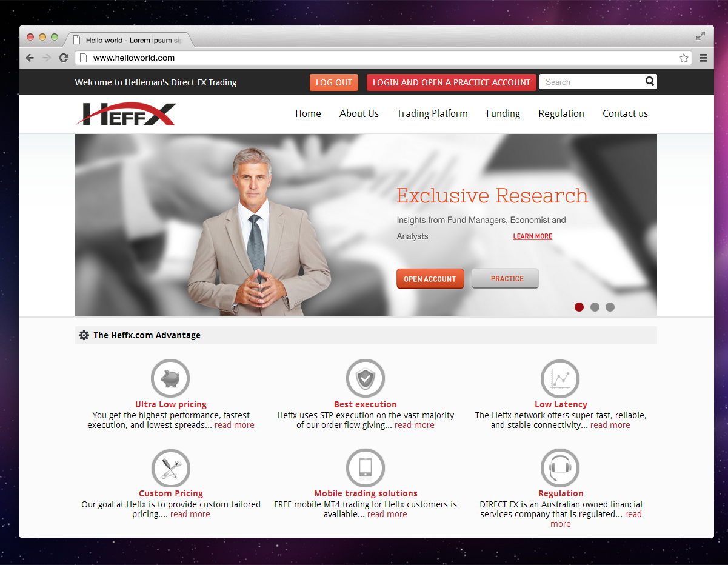Screen dimensions: 728x565
Task: Click the PRACTICE banner button
Action: (505, 279)
